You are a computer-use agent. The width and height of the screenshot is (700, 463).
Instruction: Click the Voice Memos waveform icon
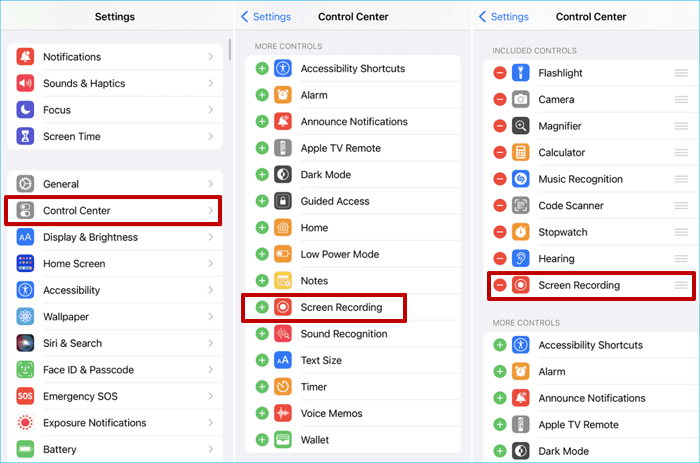tap(283, 413)
